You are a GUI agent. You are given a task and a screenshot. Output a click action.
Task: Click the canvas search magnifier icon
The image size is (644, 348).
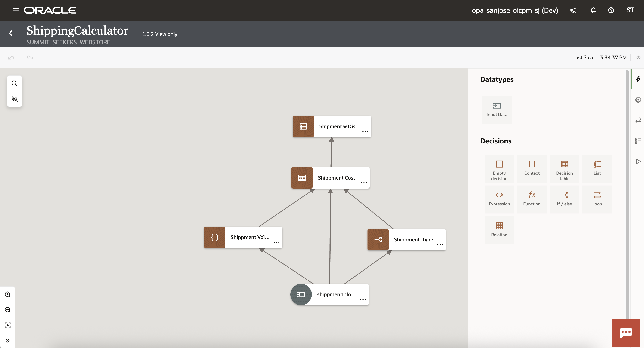15,83
